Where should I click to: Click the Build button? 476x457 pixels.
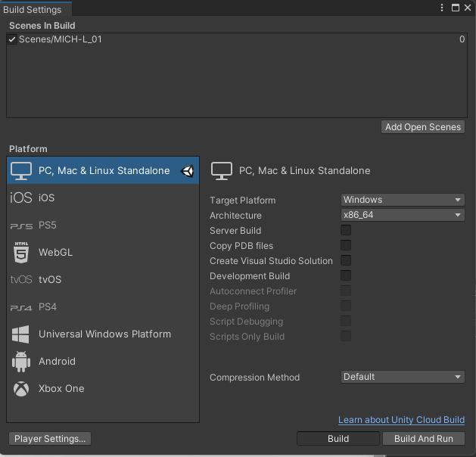pyautogui.click(x=338, y=439)
